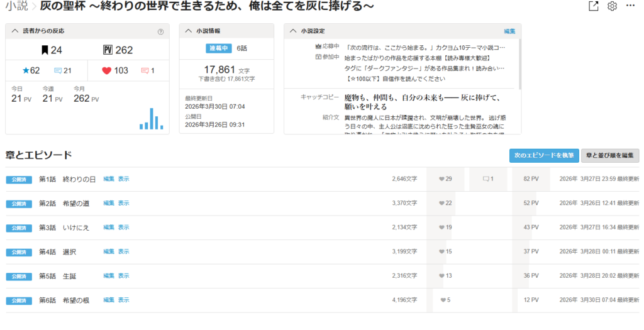644x330 pixels.
Task: Open the settings gear icon
Action: 612,6
